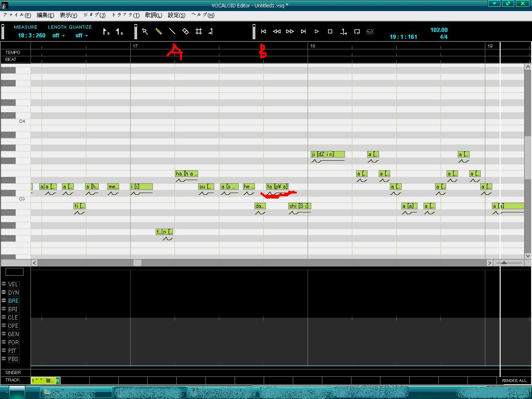
Task: Open the LENGTH off dropdown
Action: click(59, 36)
